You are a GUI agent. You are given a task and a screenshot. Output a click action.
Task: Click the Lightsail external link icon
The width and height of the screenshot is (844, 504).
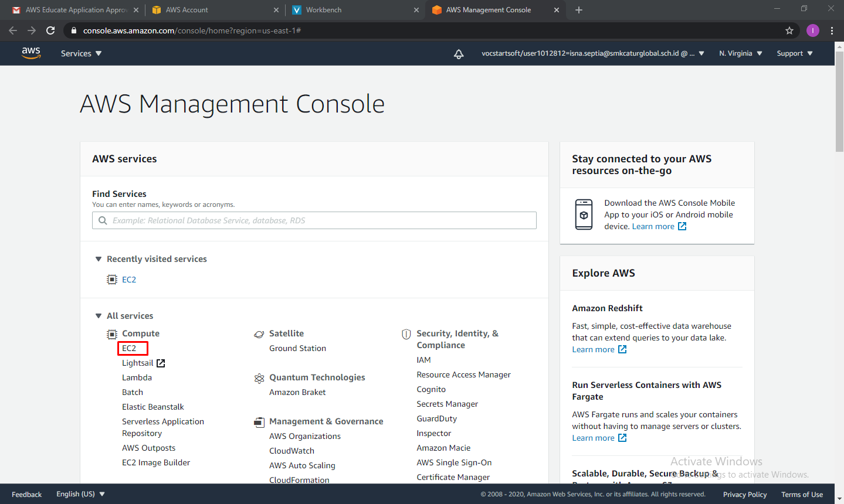tap(161, 363)
